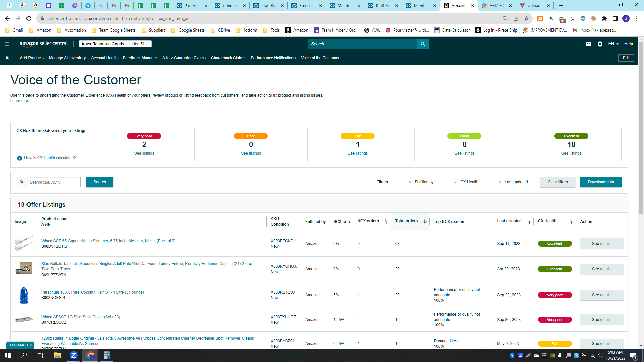The image size is (644, 362).
Task: Open the Windows Start menu
Action: pyautogui.click(x=8, y=355)
